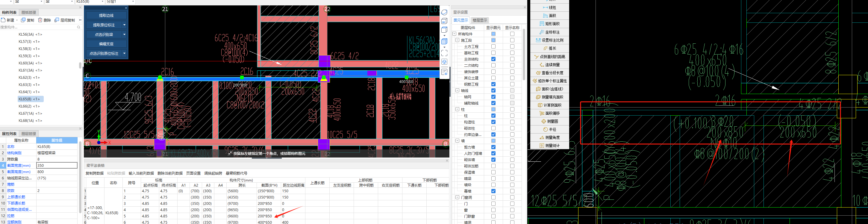Viewport: 868px width, 224px height.
Task: Click the 删除 delete trash icon
Action: click(40, 20)
